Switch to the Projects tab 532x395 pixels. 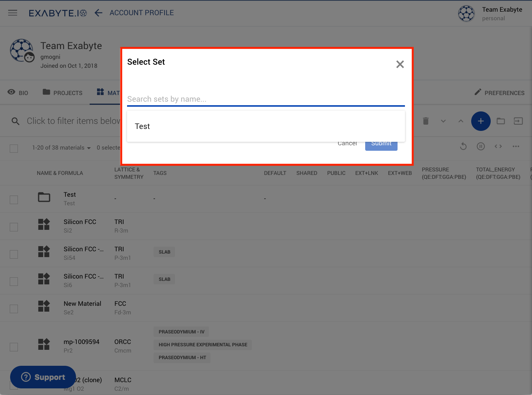[x=62, y=93]
